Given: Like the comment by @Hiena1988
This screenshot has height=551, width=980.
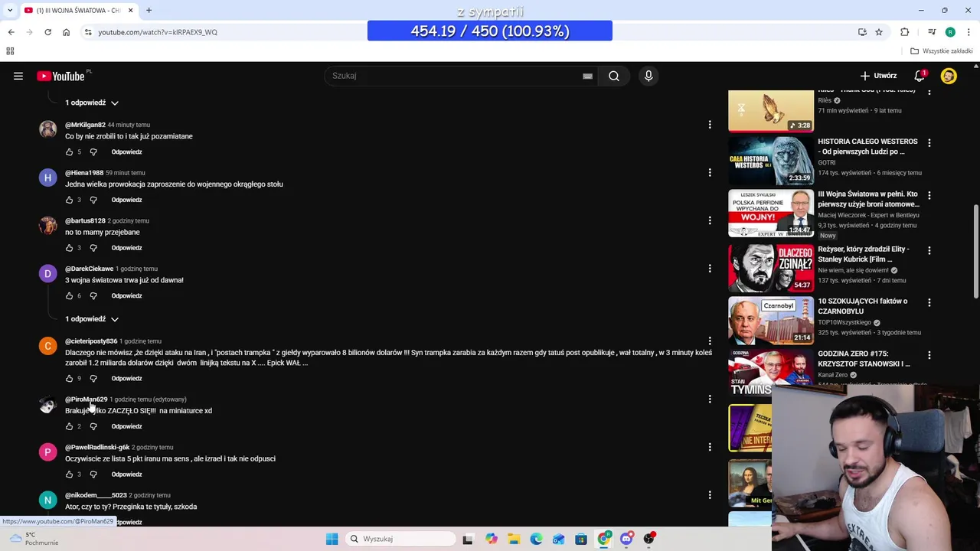Looking at the screenshot, I should click(x=69, y=200).
